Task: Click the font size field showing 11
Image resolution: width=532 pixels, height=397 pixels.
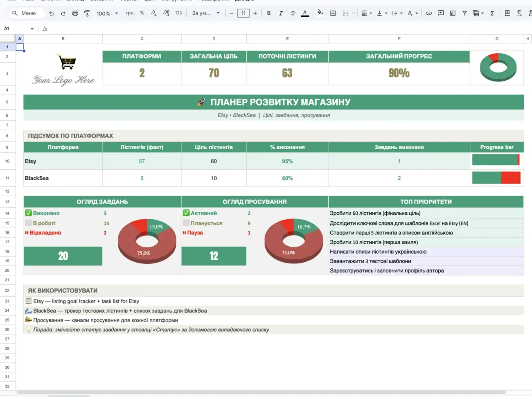Action: 243,13
